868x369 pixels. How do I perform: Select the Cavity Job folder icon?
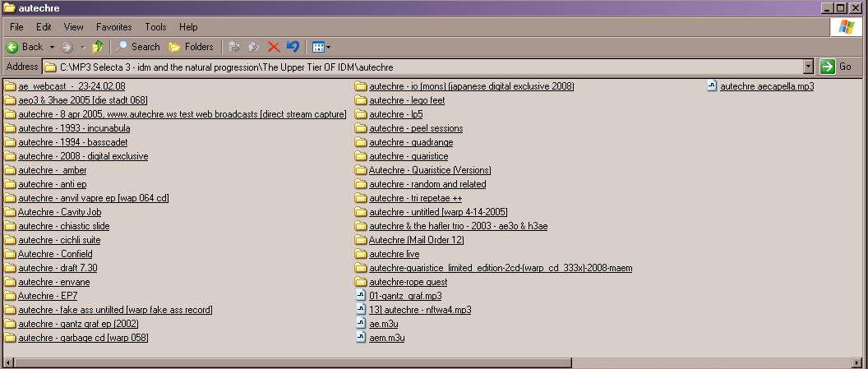(x=10, y=212)
